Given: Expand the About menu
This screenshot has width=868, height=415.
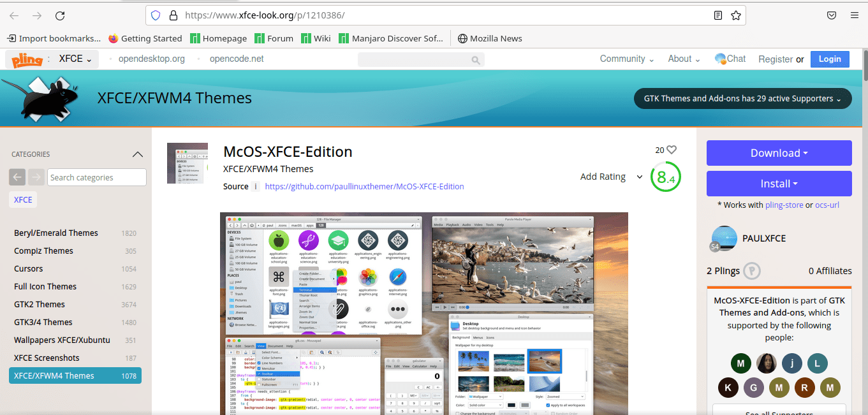Looking at the screenshot, I should pos(684,59).
